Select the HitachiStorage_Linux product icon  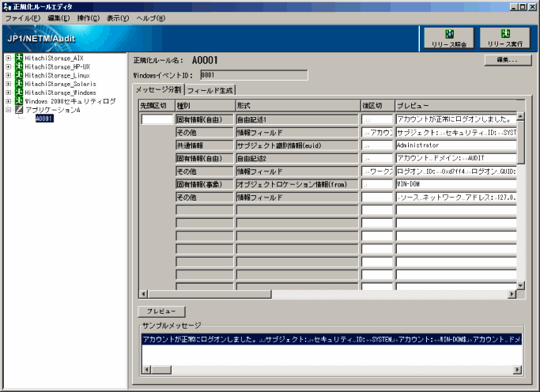[18, 76]
